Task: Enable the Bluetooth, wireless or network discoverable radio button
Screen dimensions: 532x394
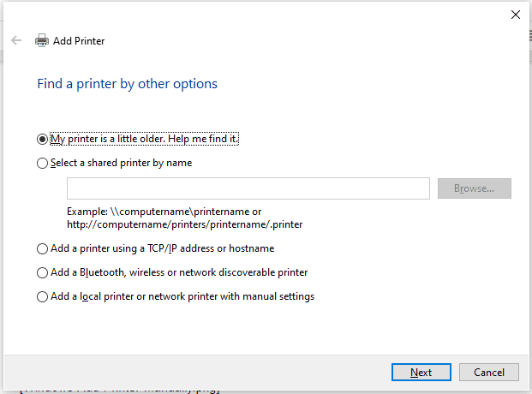Action: 43,272
